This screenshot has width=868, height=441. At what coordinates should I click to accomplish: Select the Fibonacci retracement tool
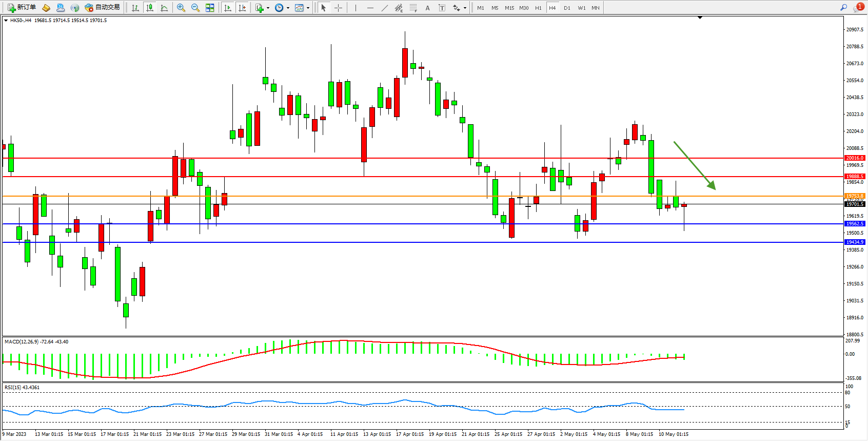tap(413, 8)
